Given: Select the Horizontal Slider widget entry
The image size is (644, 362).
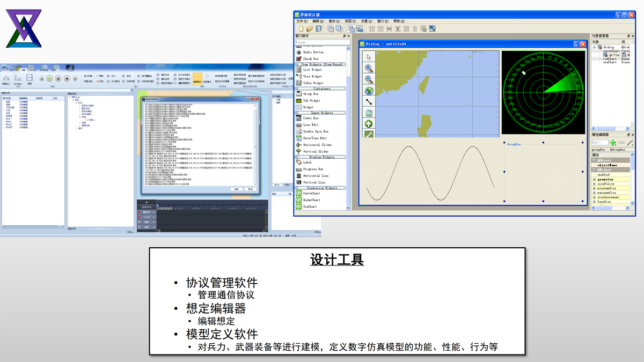Looking at the screenshot, I should coord(317,145).
